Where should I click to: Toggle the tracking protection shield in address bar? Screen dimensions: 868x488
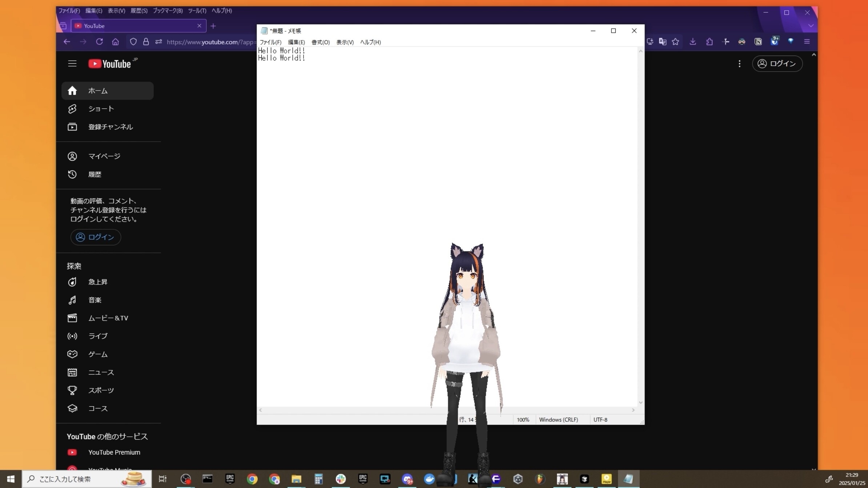tap(133, 41)
